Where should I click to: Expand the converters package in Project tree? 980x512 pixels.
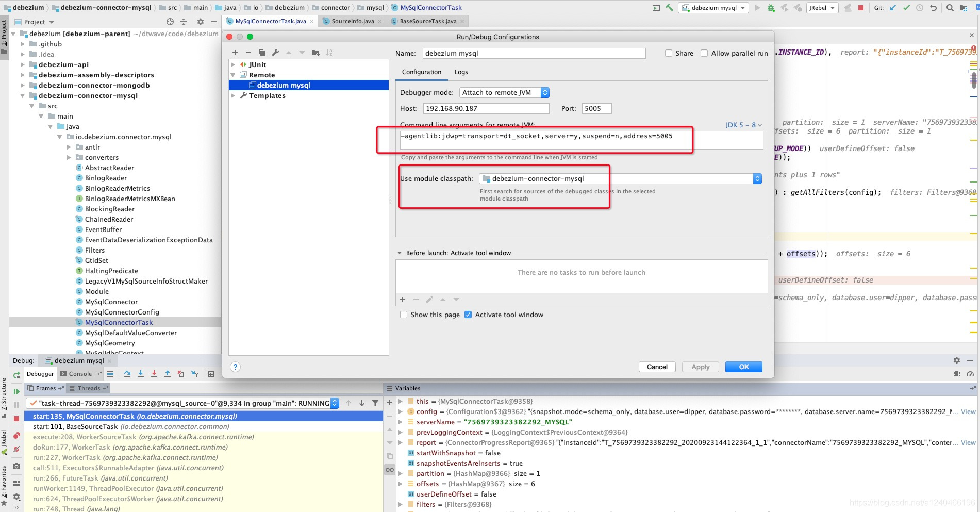(69, 157)
